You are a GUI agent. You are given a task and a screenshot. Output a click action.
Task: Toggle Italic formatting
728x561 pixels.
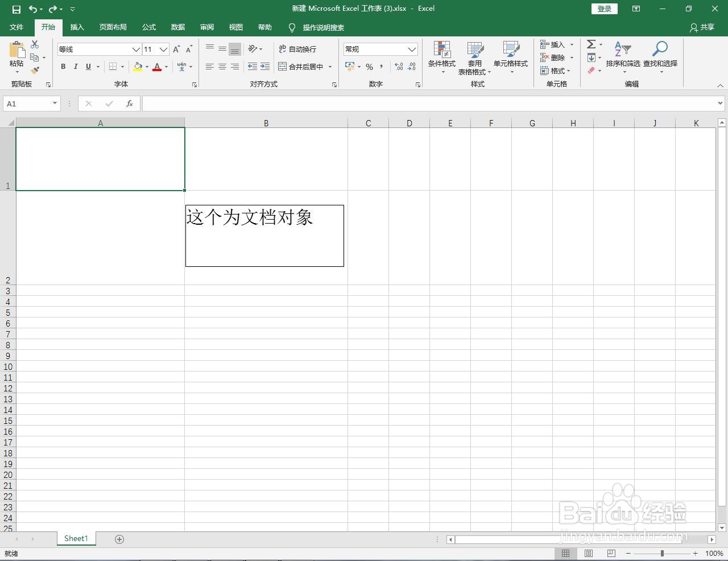pos(76,67)
